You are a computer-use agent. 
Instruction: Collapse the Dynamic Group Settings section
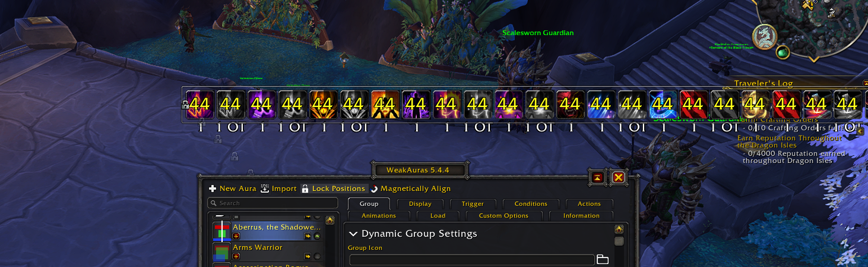pos(354,234)
